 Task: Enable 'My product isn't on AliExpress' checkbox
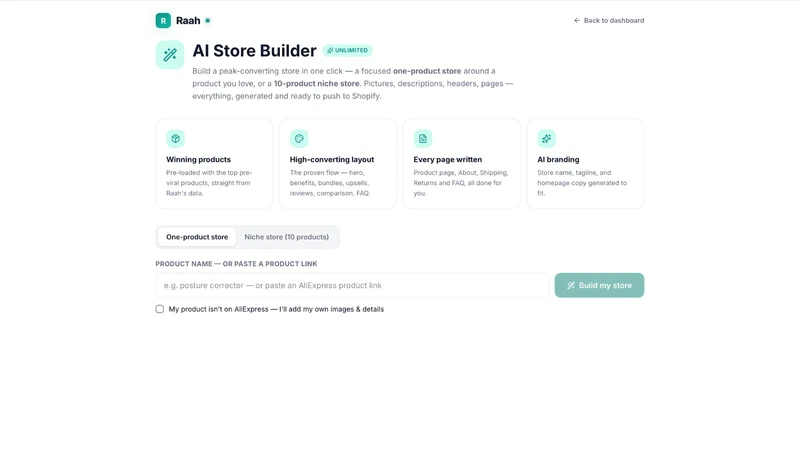pos(160,309)
